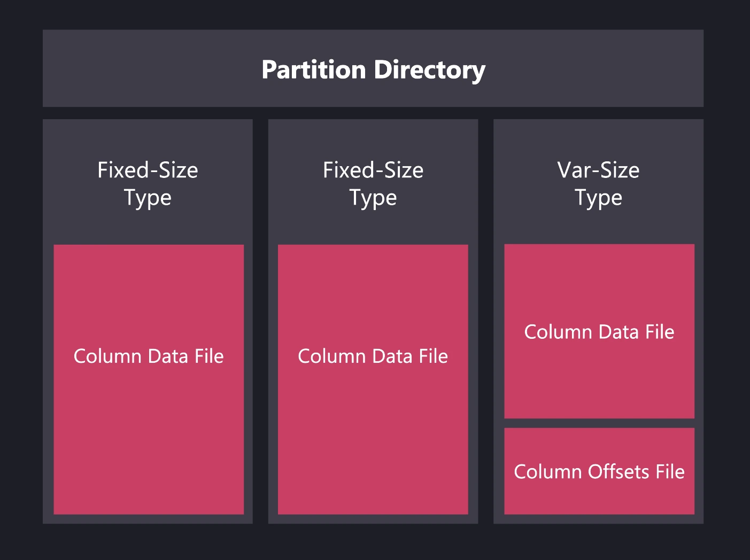Screen dimensions: 750x560
Task: Select the Var-Size Type label
Action: [x=598, y=183]
